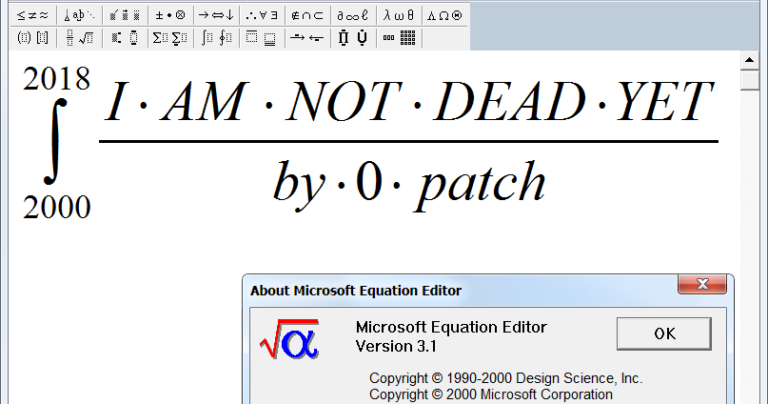
Task: Open the miscellaneous symbols palette (∂∞ℓ)
Action: point(353,16)
